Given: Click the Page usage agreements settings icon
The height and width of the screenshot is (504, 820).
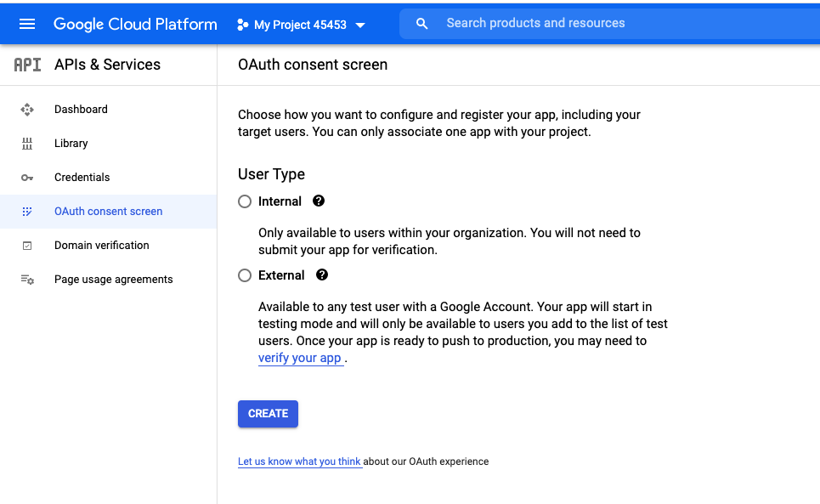Looking at the screenshot, I should (x=27, y=280).
